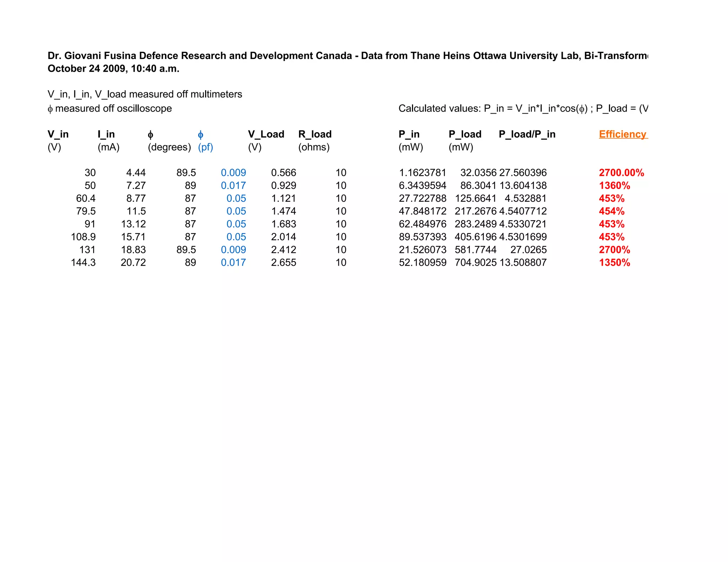Click the Calculated values formula text
728x562 pixels.
[523, 108]
